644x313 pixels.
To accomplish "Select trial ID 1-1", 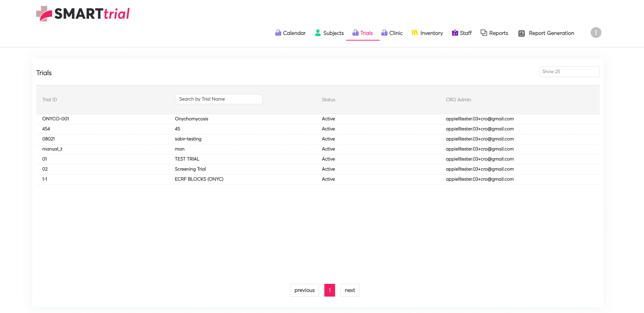I will coord(45,179).
